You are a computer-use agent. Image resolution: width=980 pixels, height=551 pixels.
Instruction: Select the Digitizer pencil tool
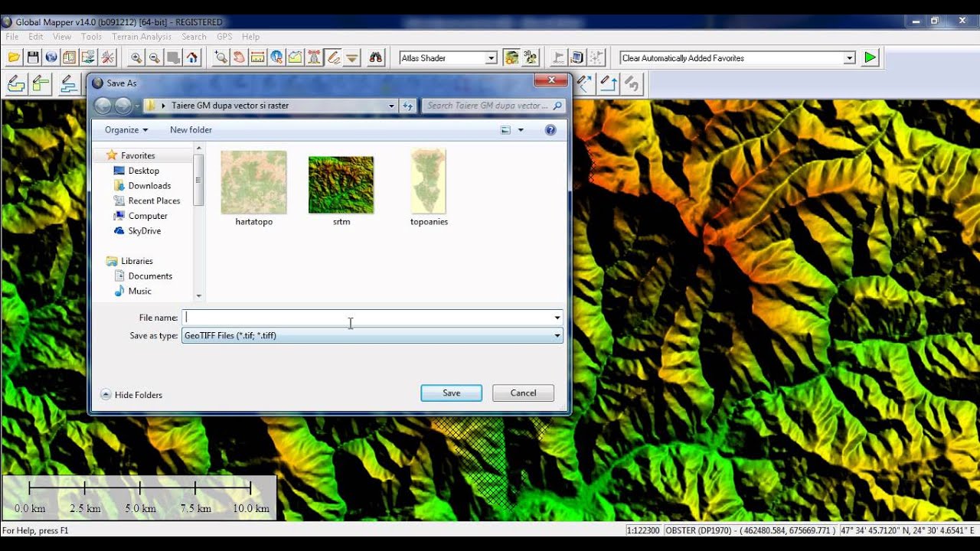332,57
